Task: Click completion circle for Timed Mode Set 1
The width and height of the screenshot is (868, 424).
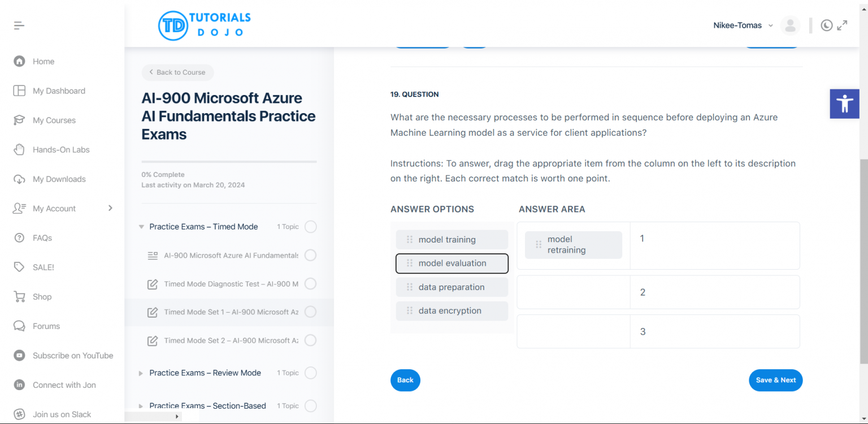Action: pyautogui.click(x=310, y=311)
